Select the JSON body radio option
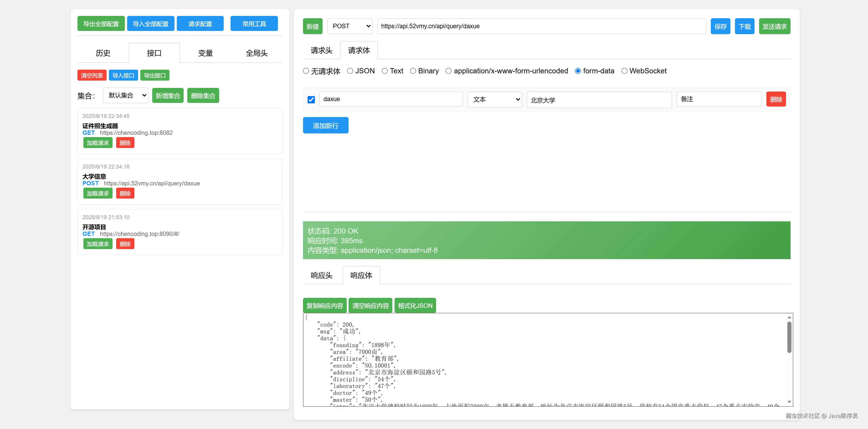Image resolution: width=868 pixels, height=429 pixels. 350,71
